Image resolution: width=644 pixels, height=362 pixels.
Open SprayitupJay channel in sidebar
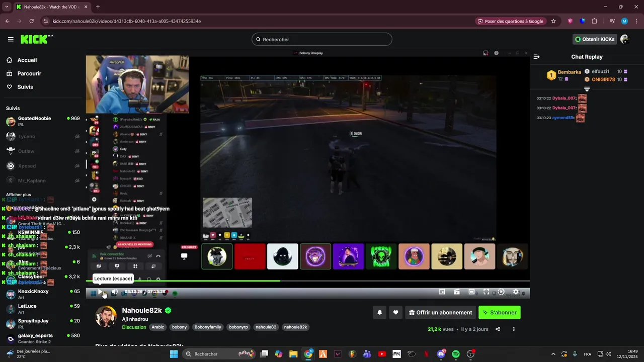coord(43,323)
